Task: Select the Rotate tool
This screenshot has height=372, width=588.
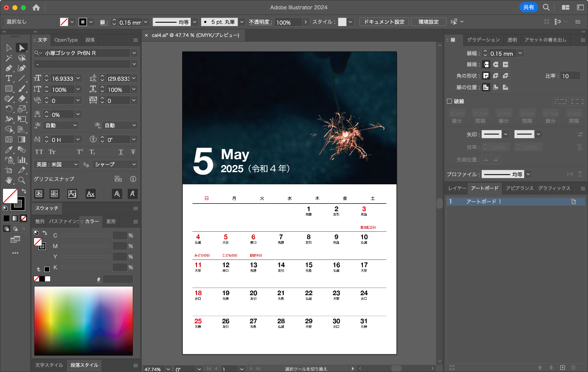Action: coord(9,109)
